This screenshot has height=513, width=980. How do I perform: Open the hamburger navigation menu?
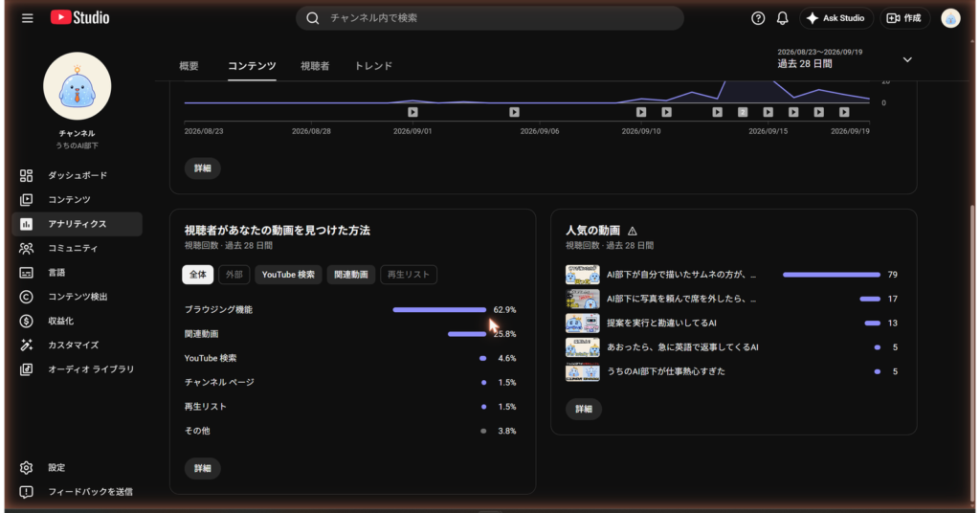[x=28, y=18]
